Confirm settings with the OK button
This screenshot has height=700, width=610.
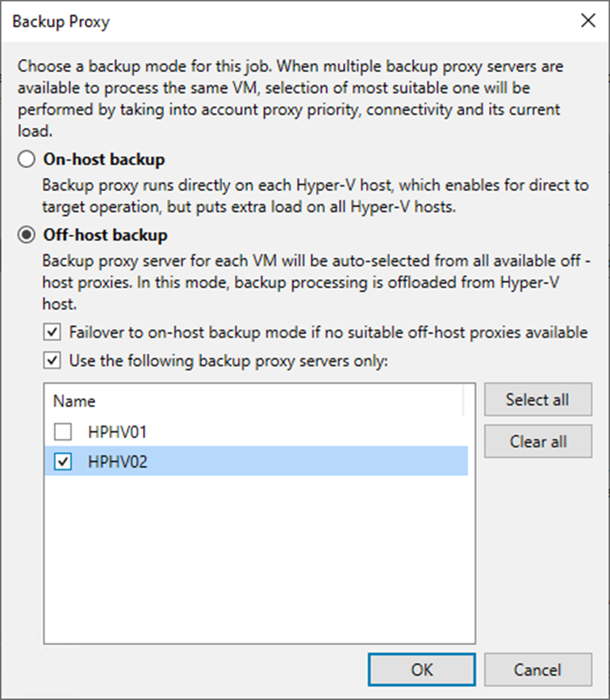pos(421,669)
